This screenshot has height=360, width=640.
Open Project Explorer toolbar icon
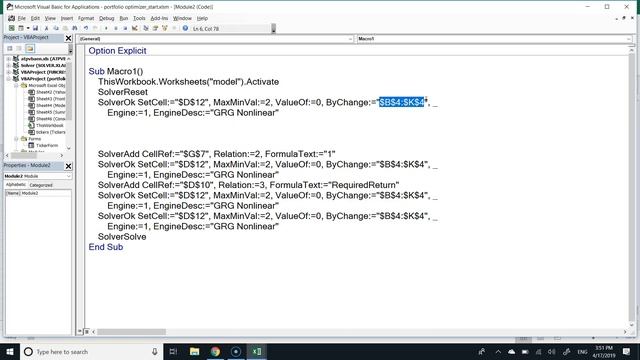pos(146,28)
